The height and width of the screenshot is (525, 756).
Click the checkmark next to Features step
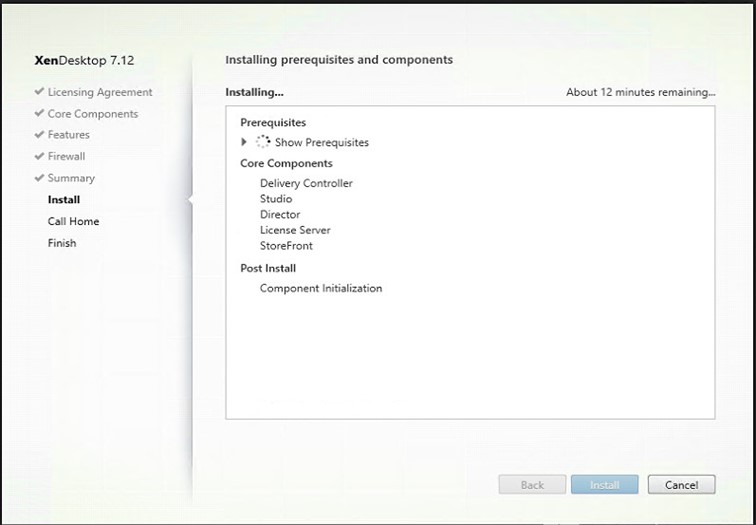click(x=40, y=135)
